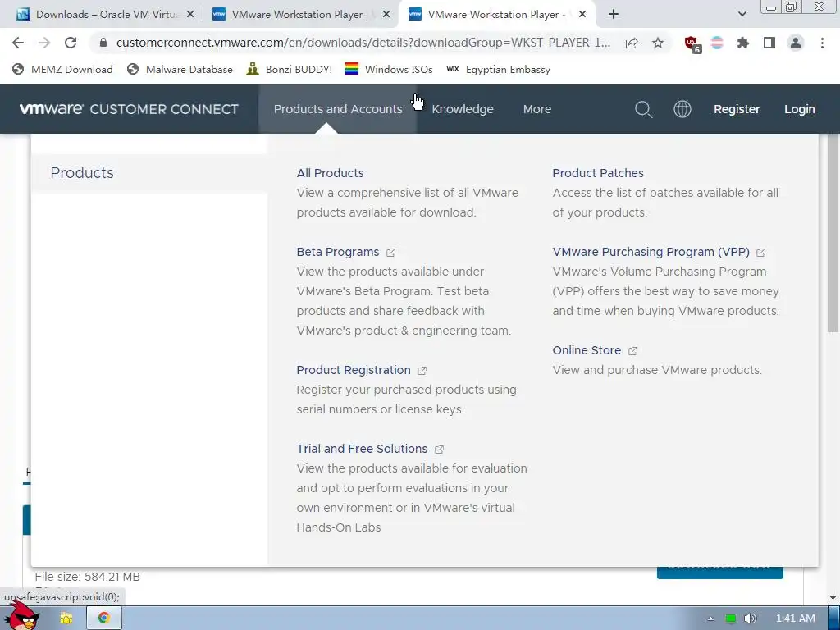840x630 pixels.
Task: Select Products in the left menu panel
Action: point(149,173)
